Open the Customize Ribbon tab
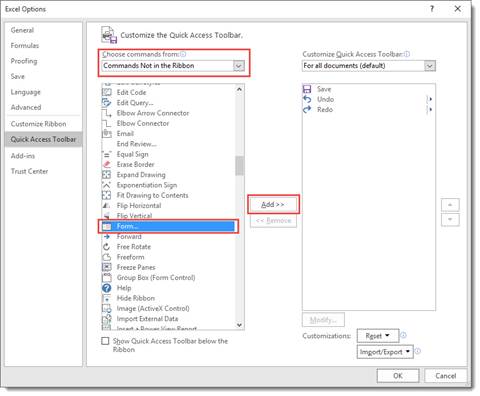 click(x=43, y=124)
